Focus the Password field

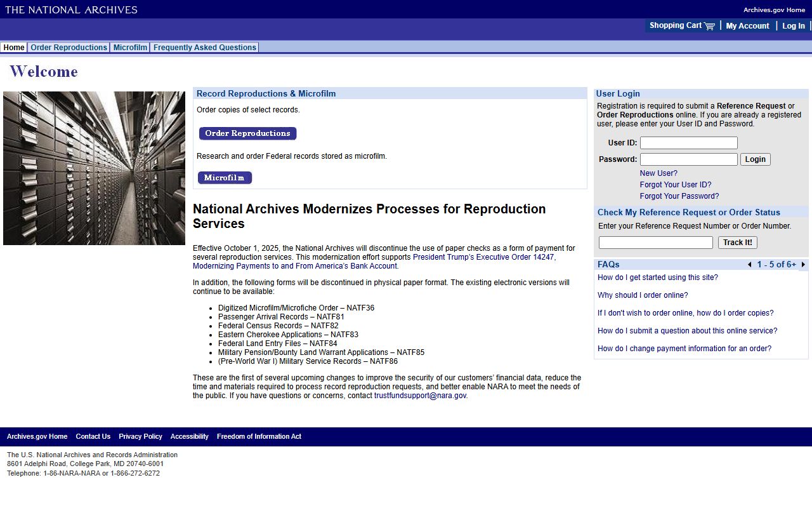688,159
